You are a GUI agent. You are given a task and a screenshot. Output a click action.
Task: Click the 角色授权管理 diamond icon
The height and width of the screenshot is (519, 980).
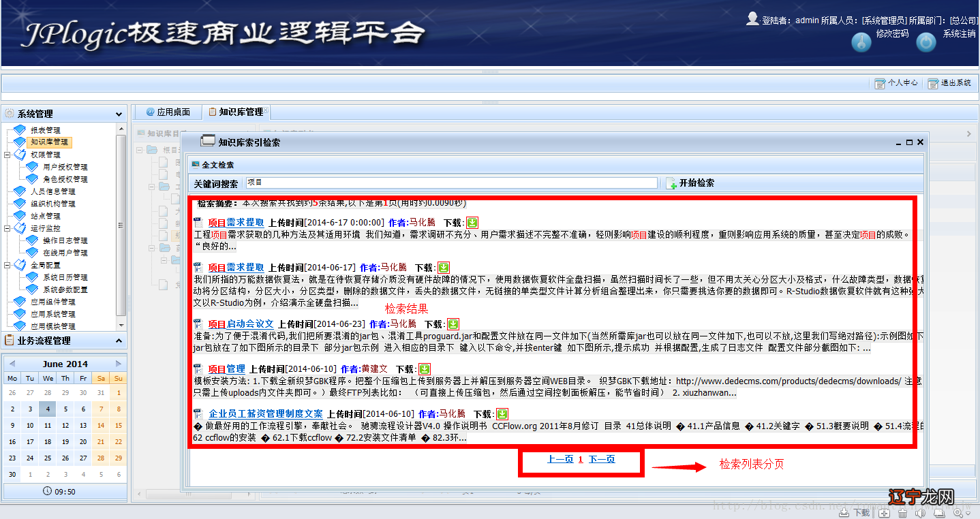(32, 179)
